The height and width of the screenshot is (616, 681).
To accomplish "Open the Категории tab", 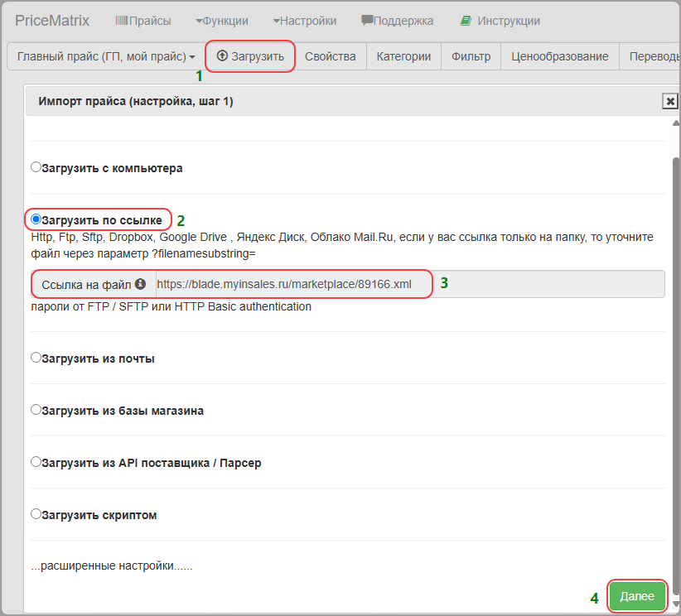I will tap(403, 56).
